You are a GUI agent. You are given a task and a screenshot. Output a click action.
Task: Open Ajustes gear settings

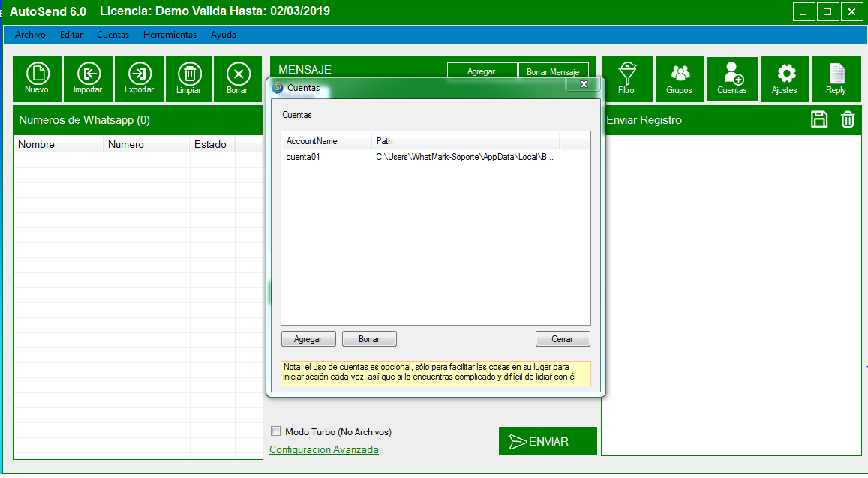[785, 79]
